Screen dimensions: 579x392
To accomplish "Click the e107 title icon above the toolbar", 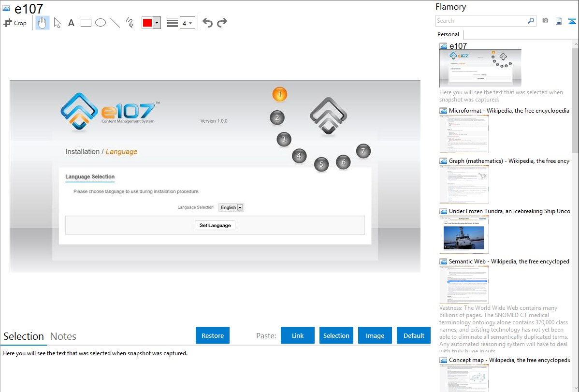I will (x=6, y=9).
